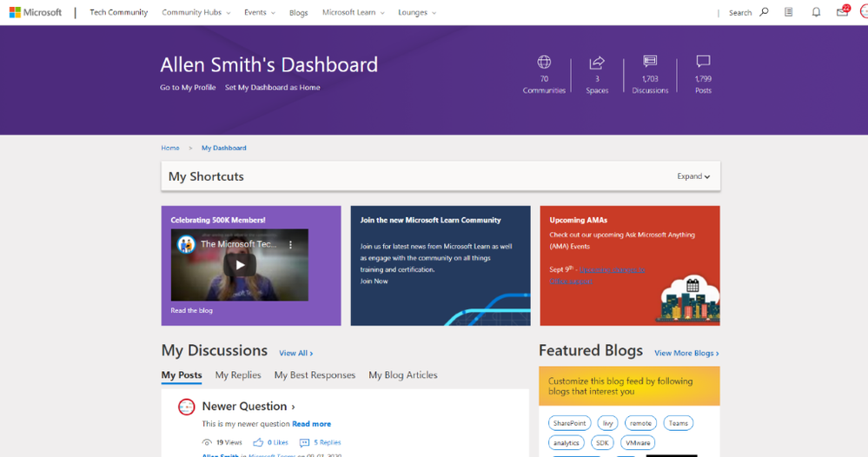The image size is (868, 457).
Task: Open the Blogs menu item
Action: (298, 12)
